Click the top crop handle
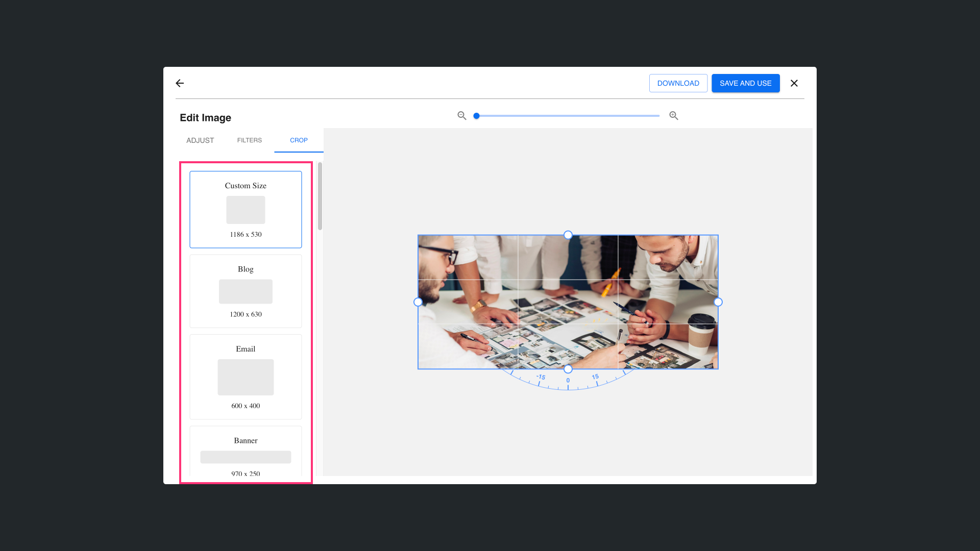Viewport: 980px width, 551px height. (x=568, y=235)
